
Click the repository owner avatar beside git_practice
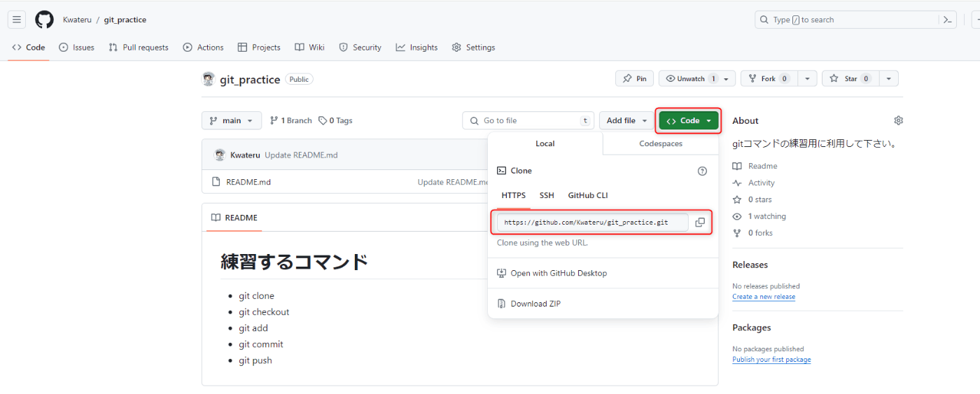[x=208, y=79]
